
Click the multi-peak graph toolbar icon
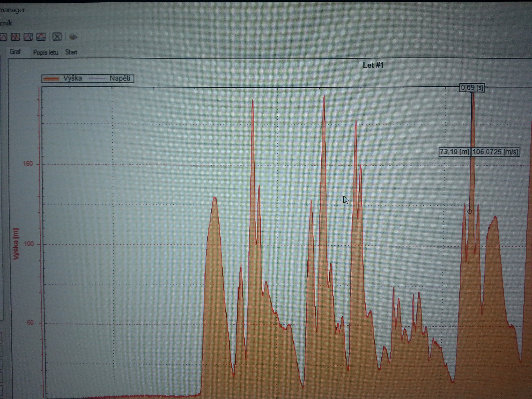(x=15, y=37)
